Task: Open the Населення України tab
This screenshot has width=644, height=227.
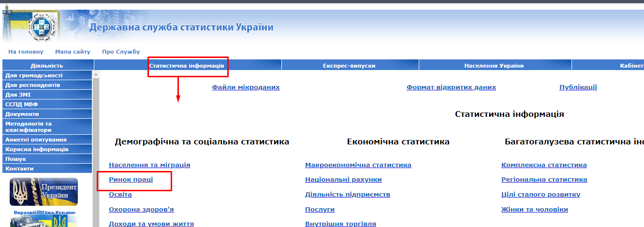Action: click(x=494, y=66)
